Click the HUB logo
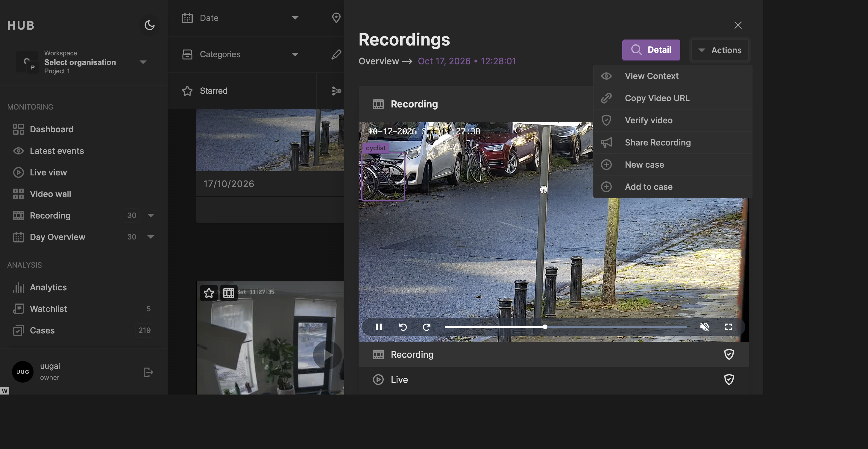 pyautogui.click(x=21, y=25)
